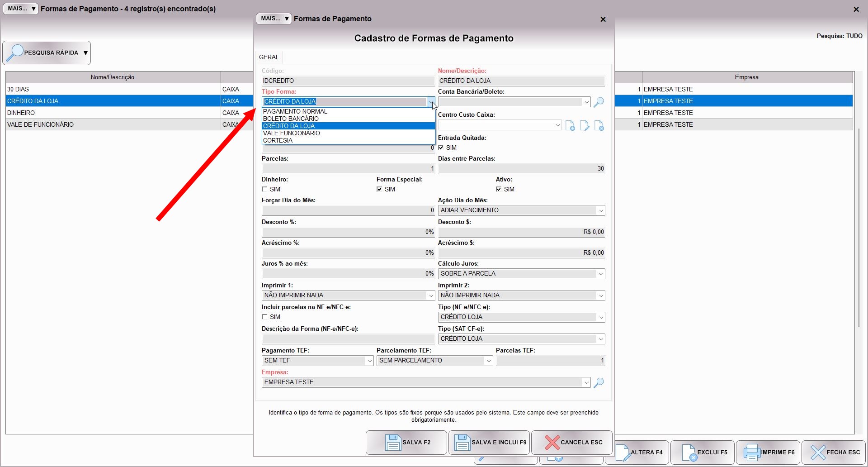Image resolution: width=868 pixels, height=467 pixels.
Task: Select BOLETO BANCÁRIO from the list
Action: point(291,119)
